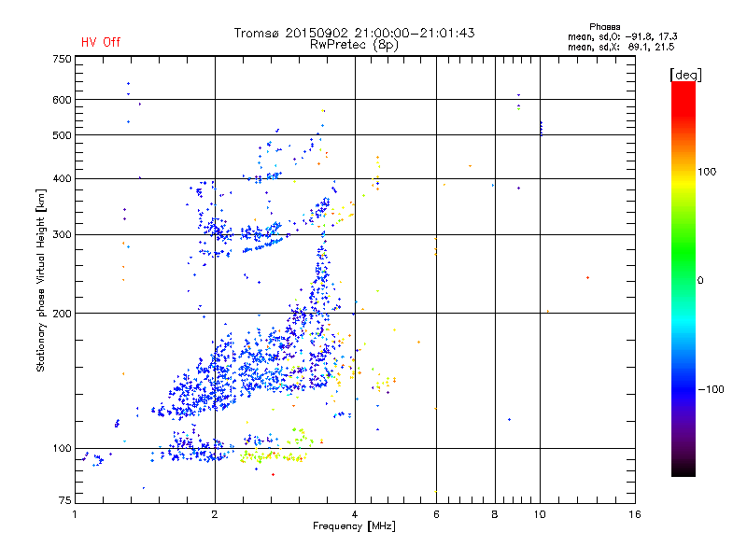Screen dimensions: 747x560
Task: Click the lone blue point near 9 MHz, 115 km
Action: click(509, 419)
